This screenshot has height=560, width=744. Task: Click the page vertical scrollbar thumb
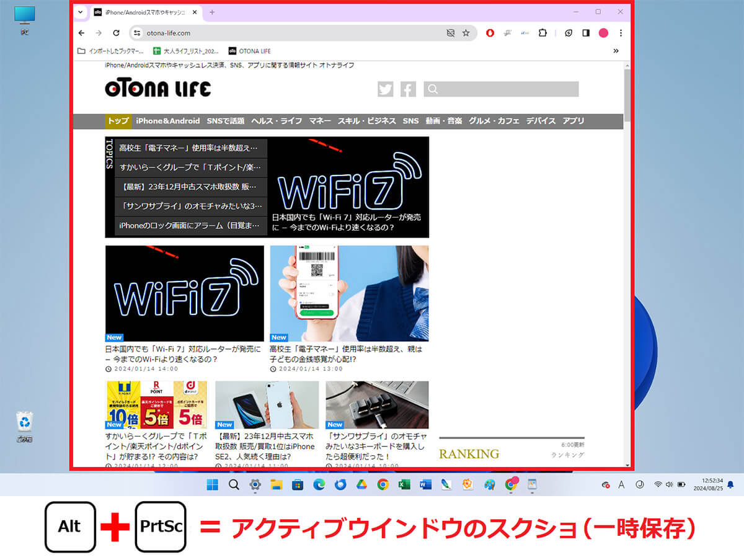[x=627, y=95]
